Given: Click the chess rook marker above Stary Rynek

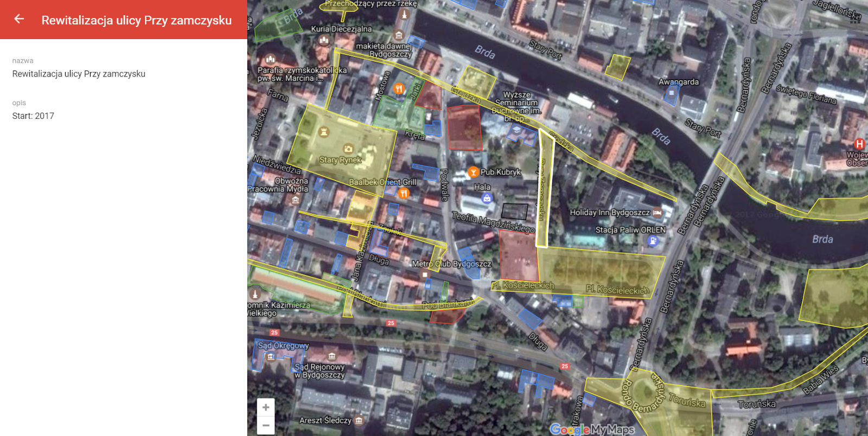Looking at the screenshot, I should tap(324, 132).
